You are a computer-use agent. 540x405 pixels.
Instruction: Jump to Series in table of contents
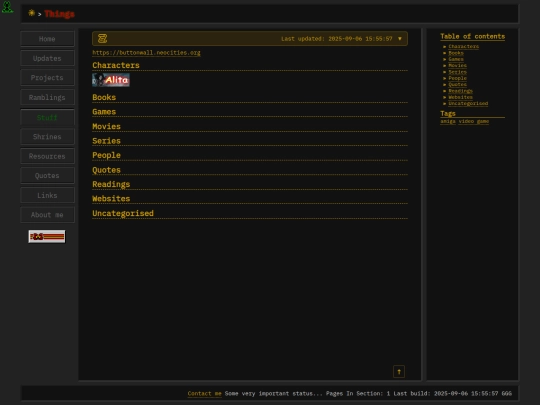[x=457, y=72]
